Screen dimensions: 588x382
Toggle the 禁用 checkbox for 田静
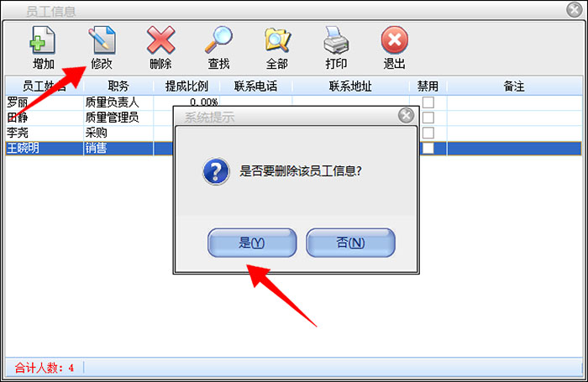pyautogui.click(x=428, y=118)
